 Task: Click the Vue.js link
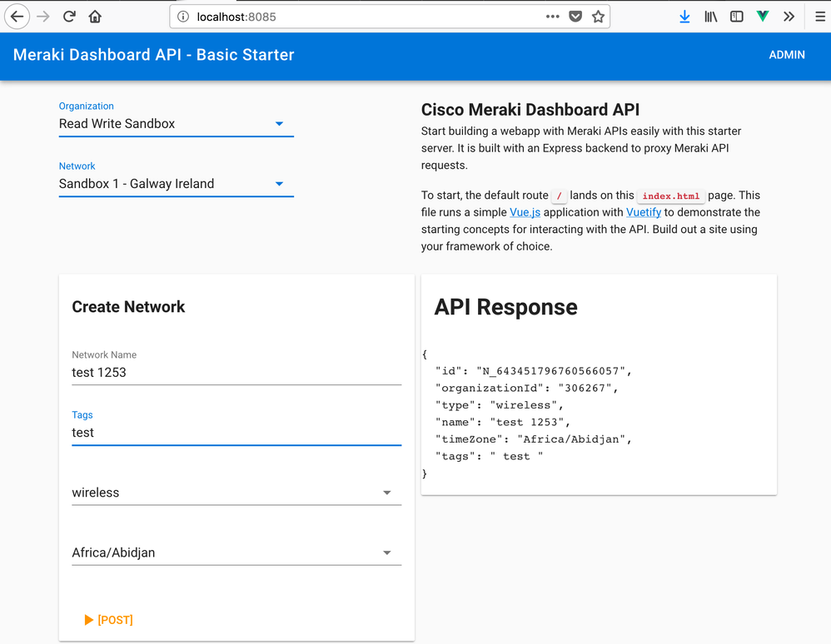525,212
